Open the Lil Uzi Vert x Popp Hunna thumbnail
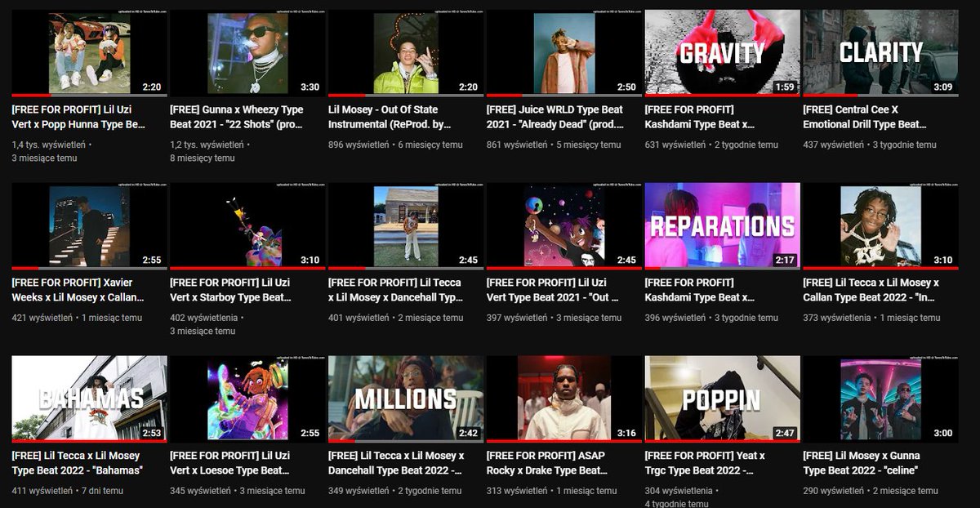980x508 pixels. click(89, 53)
